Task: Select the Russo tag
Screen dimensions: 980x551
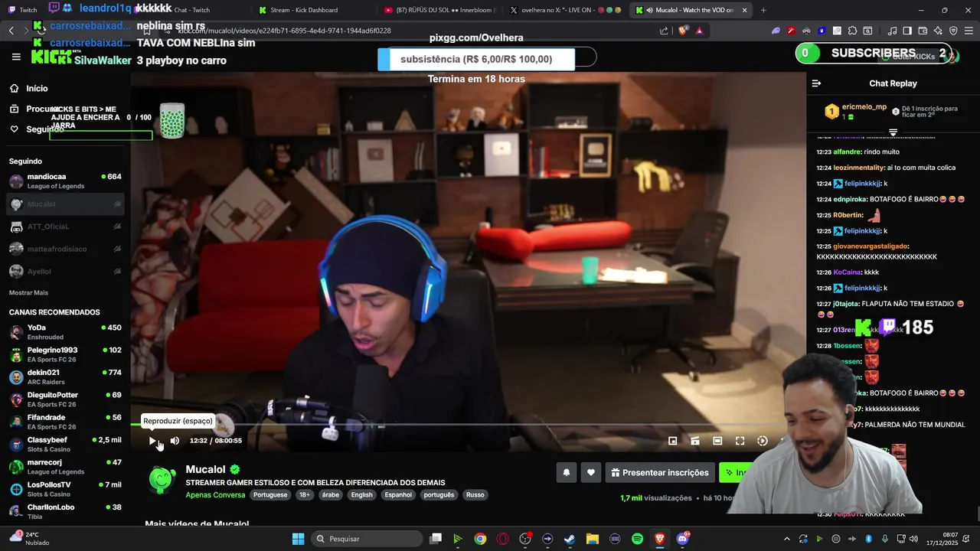Action: tap(475, 495)
